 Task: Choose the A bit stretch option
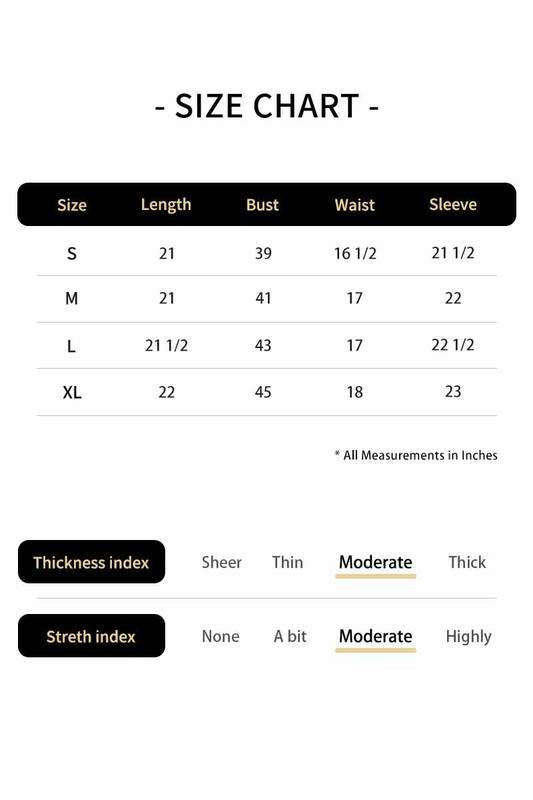[x=290, y=636]
